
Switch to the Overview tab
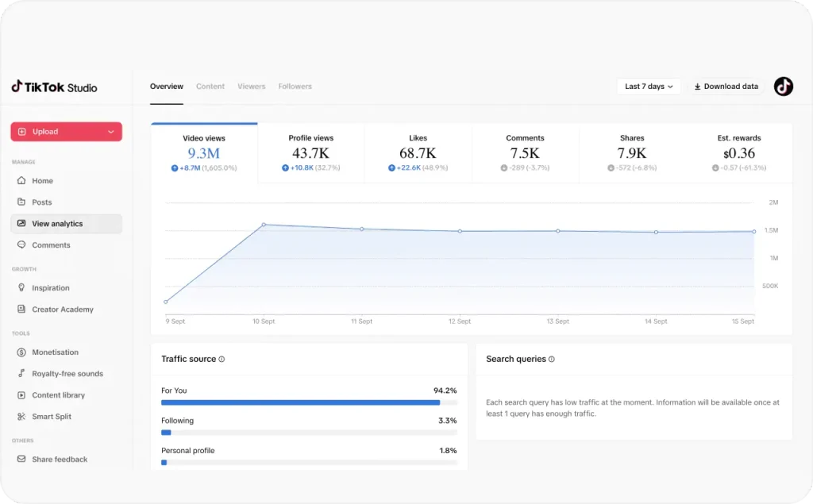pyautogui.click(x=167, y=87)
